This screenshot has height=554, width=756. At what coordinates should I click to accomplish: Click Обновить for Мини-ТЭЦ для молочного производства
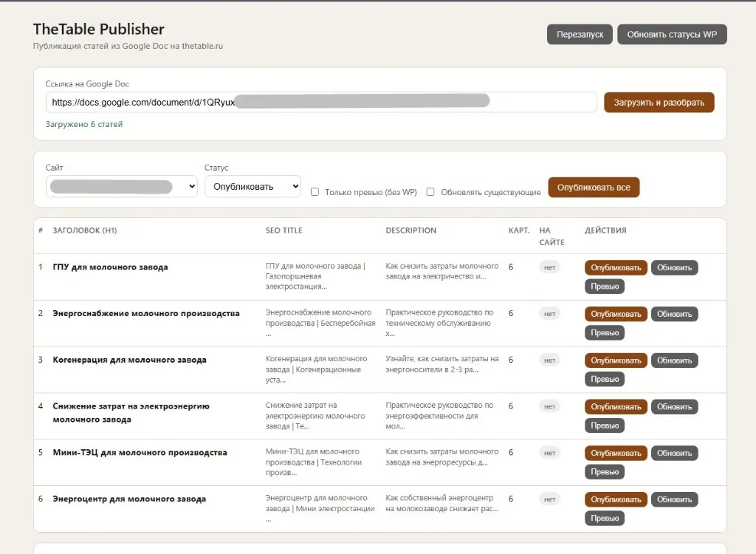click(x=674, y=453)
